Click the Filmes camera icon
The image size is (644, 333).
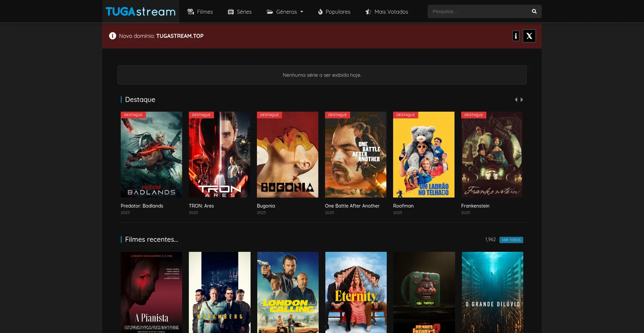191,12
